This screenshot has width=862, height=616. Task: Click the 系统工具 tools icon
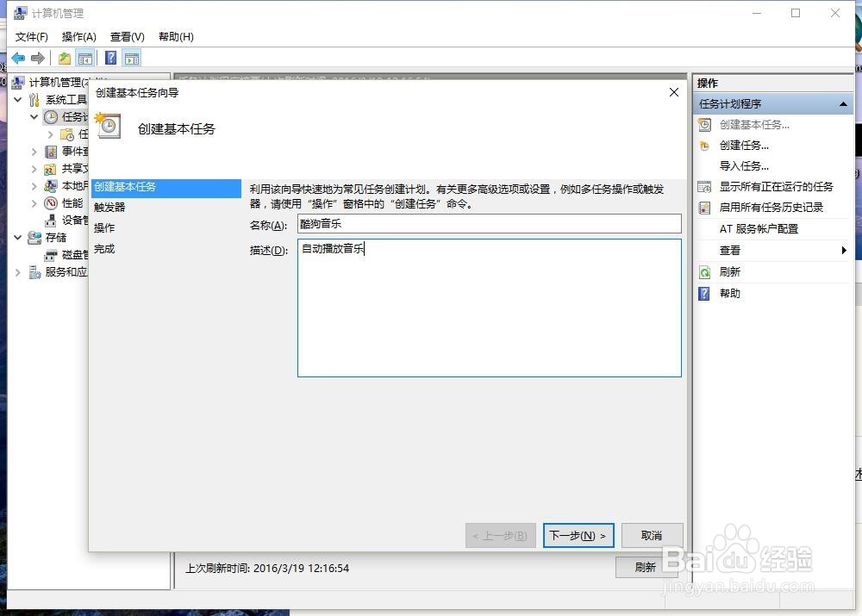point(34,99)
